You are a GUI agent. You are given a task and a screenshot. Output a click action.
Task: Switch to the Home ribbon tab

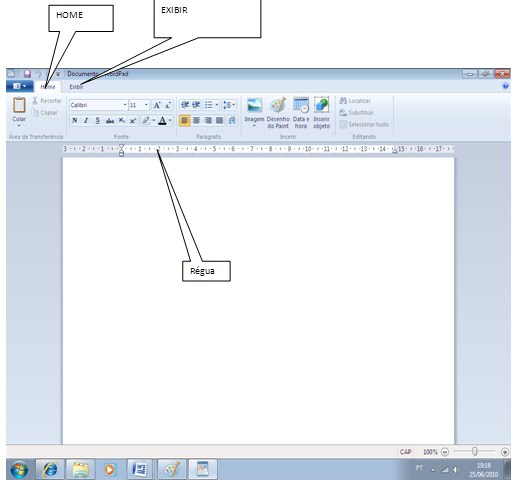pyautogui.click(x=48, y=87)
